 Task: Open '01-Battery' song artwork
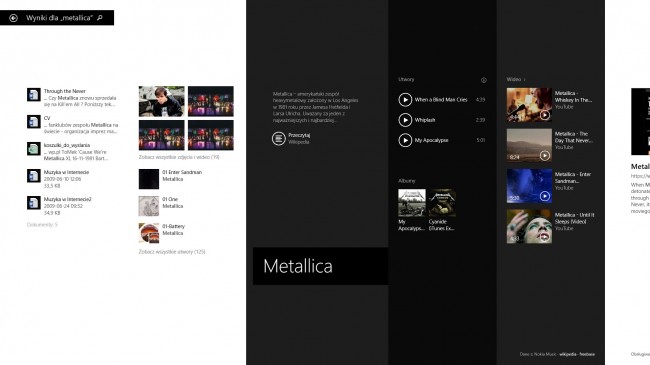149,233
